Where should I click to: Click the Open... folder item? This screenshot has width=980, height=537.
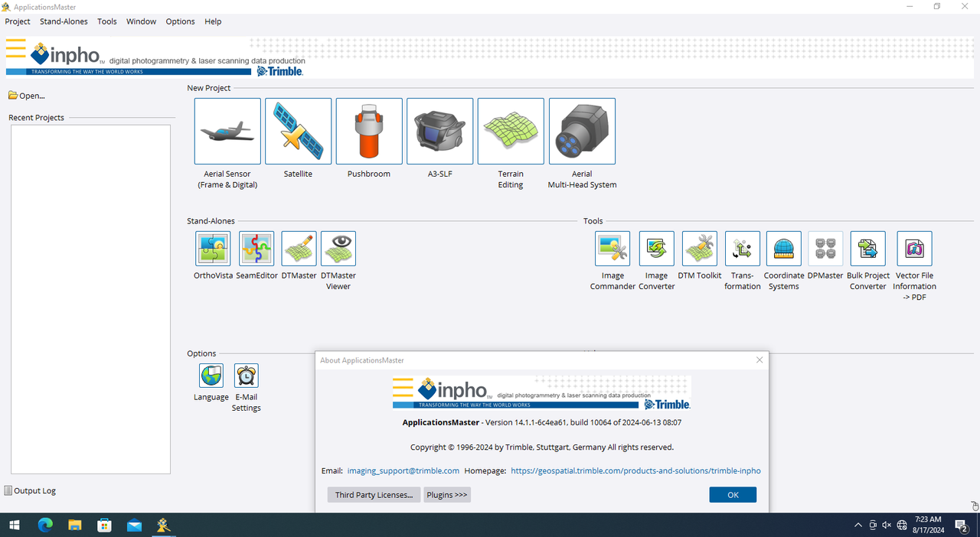[27, 96]
